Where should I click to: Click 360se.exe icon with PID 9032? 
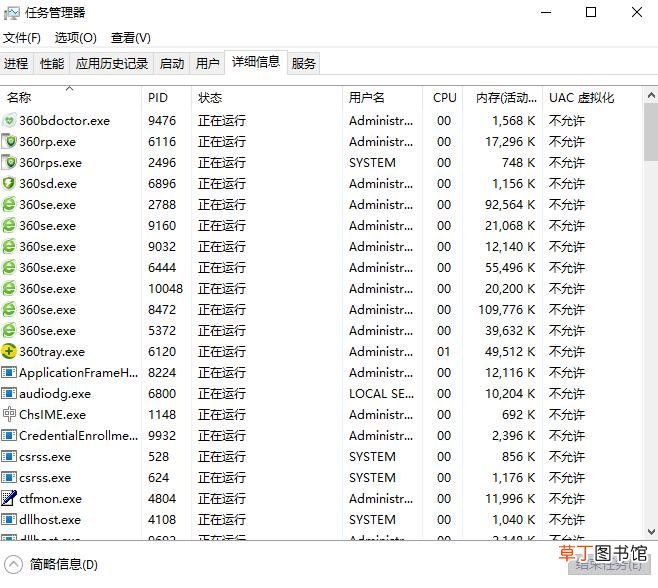click(x=9, y=247)
